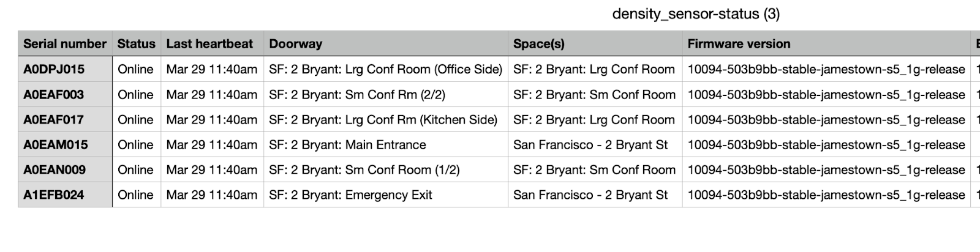Image resolution: width=980 pixels, height=252 pixels.
Task: Select the Emergency Exit doorway cell
Action: 386,195
